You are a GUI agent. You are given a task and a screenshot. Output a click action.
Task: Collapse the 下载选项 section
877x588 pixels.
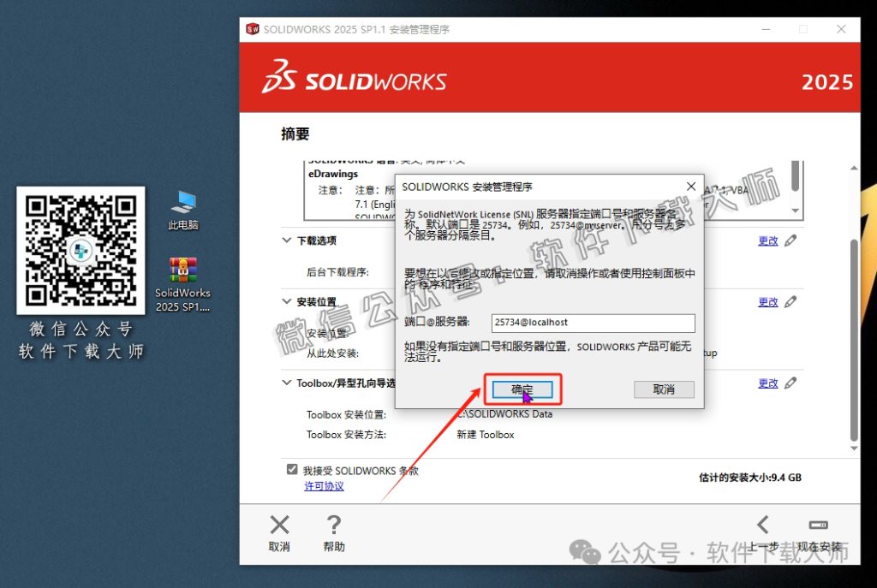(x=286, y=241)
